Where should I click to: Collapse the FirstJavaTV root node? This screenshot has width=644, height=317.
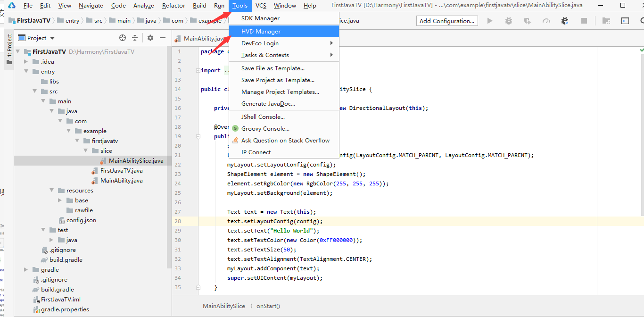click(17, 52)
